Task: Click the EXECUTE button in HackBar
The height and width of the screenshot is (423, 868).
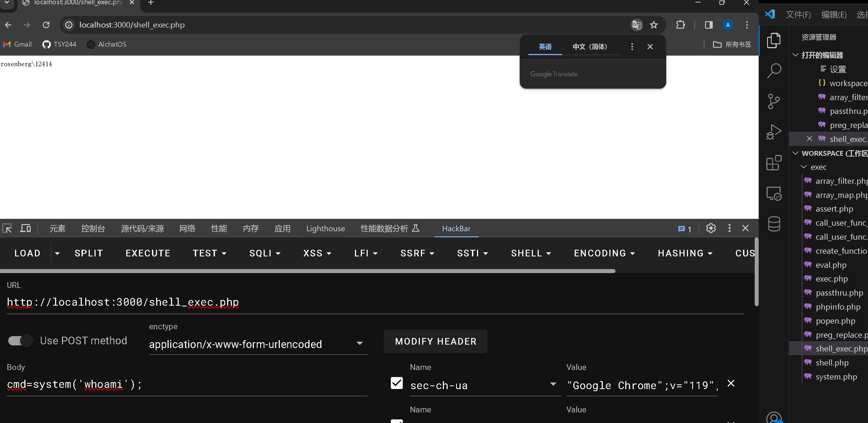Action: (148, 253)
